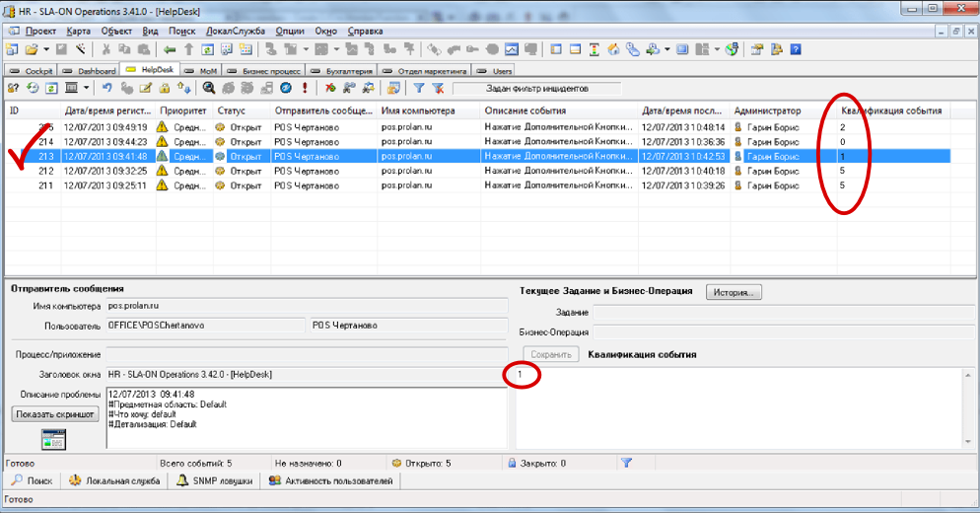
Task: Open the Вид menu
Action: click(150, 31)
